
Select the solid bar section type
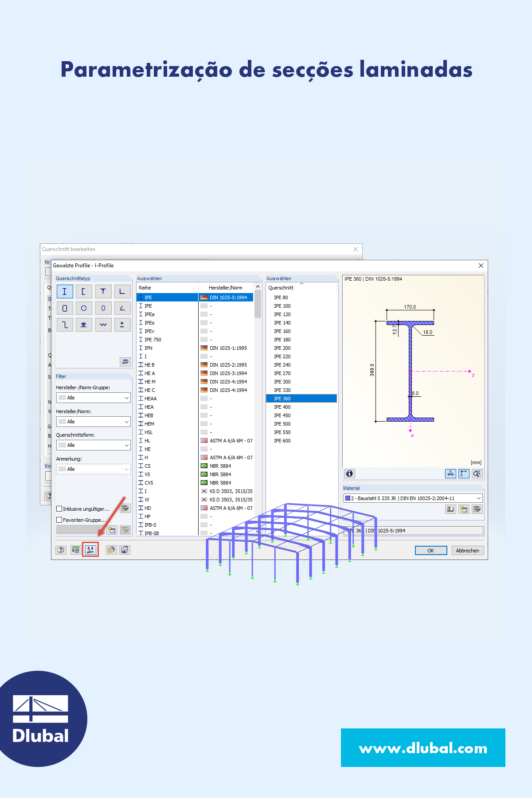pos(122,325)
